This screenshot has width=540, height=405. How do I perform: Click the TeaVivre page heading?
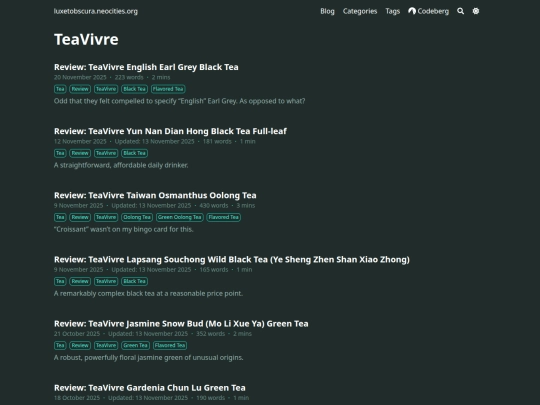86,39
